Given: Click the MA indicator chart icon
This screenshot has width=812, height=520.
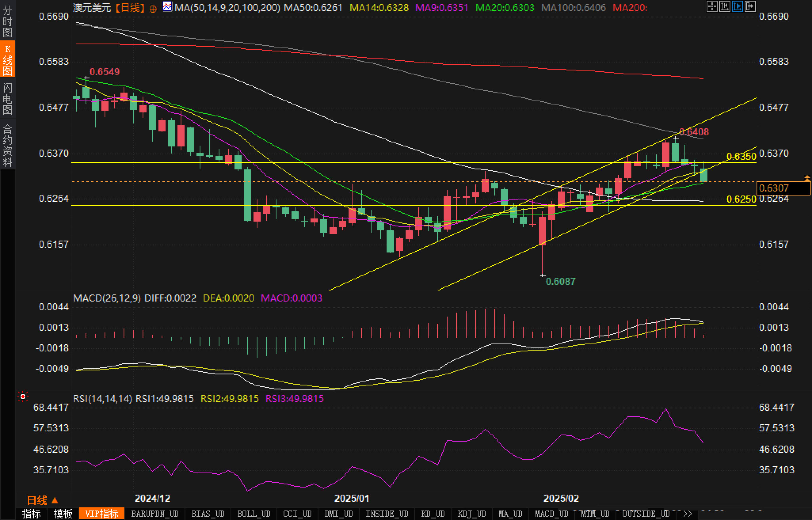Looking at the screenshot, I should [168, 6].
